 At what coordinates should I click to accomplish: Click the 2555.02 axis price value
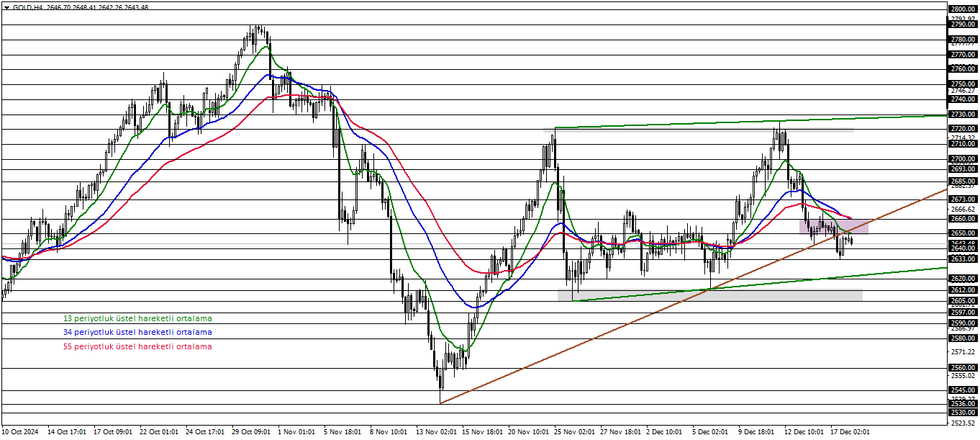[963, 376]
